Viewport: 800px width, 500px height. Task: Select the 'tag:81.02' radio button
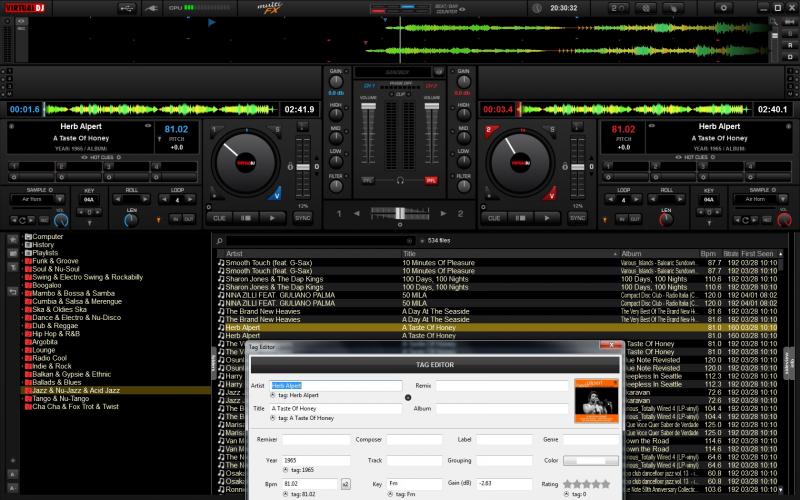coord(285,494)
